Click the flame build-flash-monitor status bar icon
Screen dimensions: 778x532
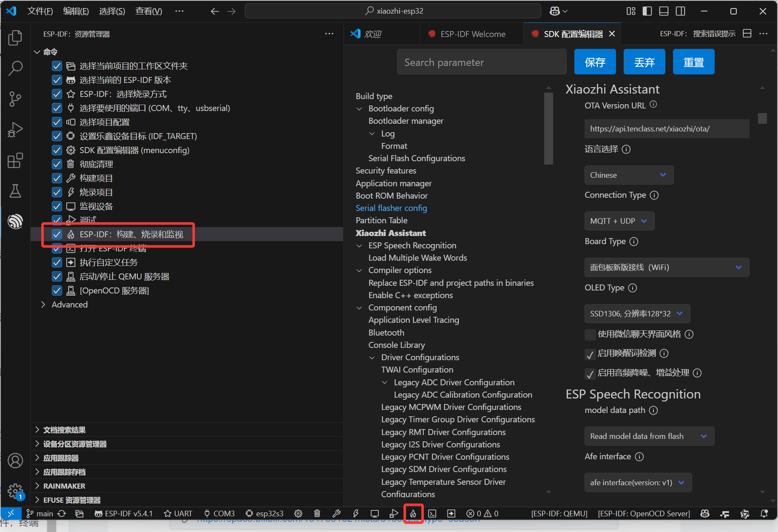pos(413,513)
